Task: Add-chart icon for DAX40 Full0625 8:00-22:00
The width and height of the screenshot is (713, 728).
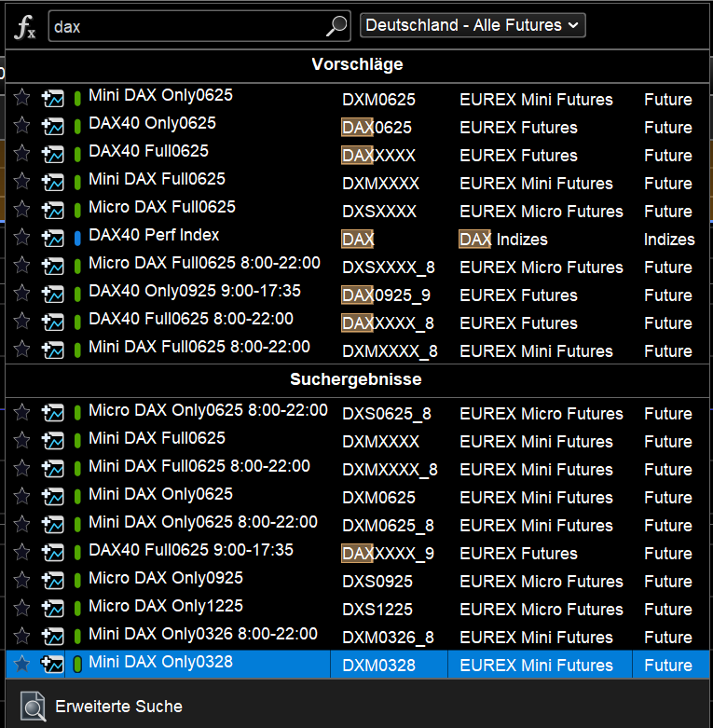Action: pyautogui.click(x=53, y=322)
